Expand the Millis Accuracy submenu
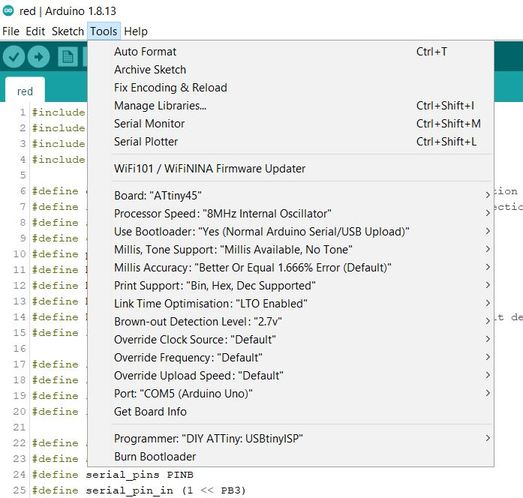523x498 pixels. 291,268
